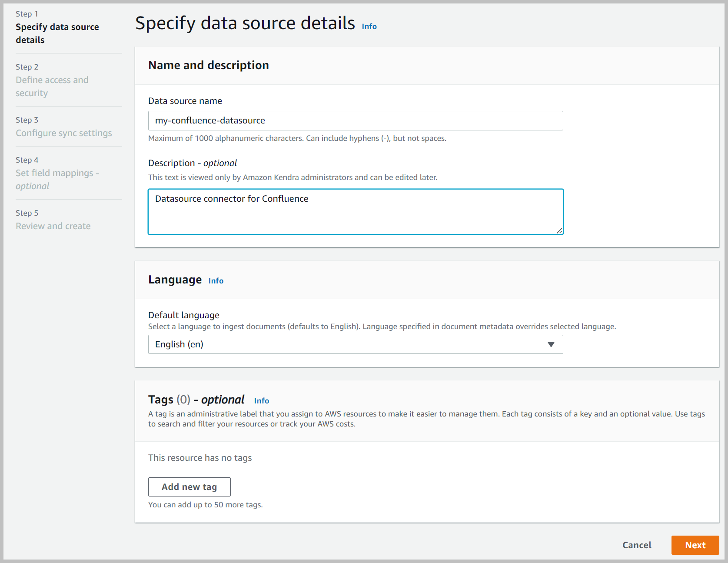Screen dimensions: 728x563
Task: Cancel the data source creation
Action: point(636,545)
